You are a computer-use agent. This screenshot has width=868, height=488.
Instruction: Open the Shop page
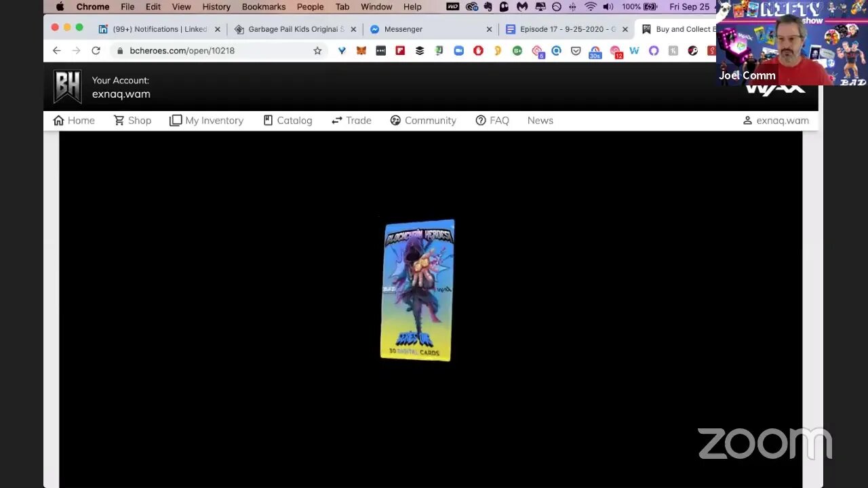tap(132, 120)
